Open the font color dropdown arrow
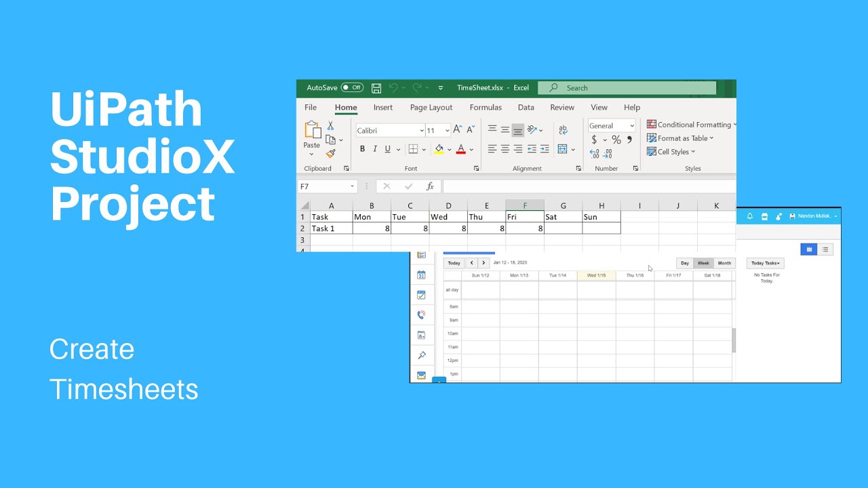The height and width of the screenshot is (488, 868). tap(471, 150)
